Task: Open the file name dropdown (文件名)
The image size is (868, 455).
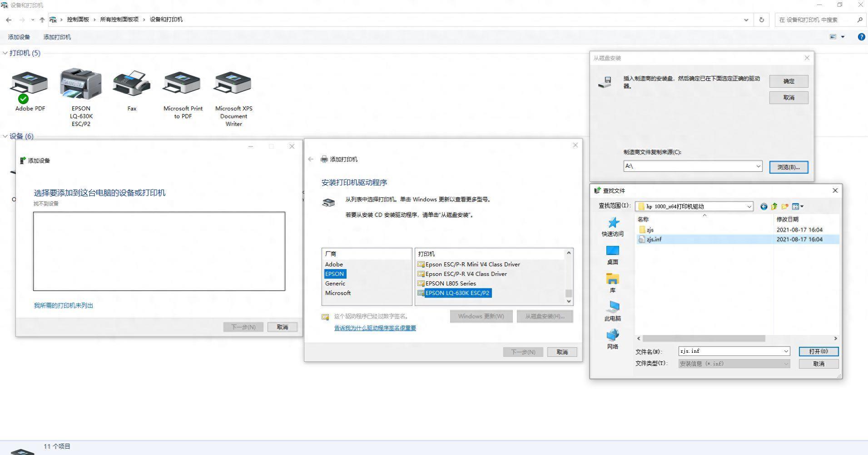Action: coord(786,351)
